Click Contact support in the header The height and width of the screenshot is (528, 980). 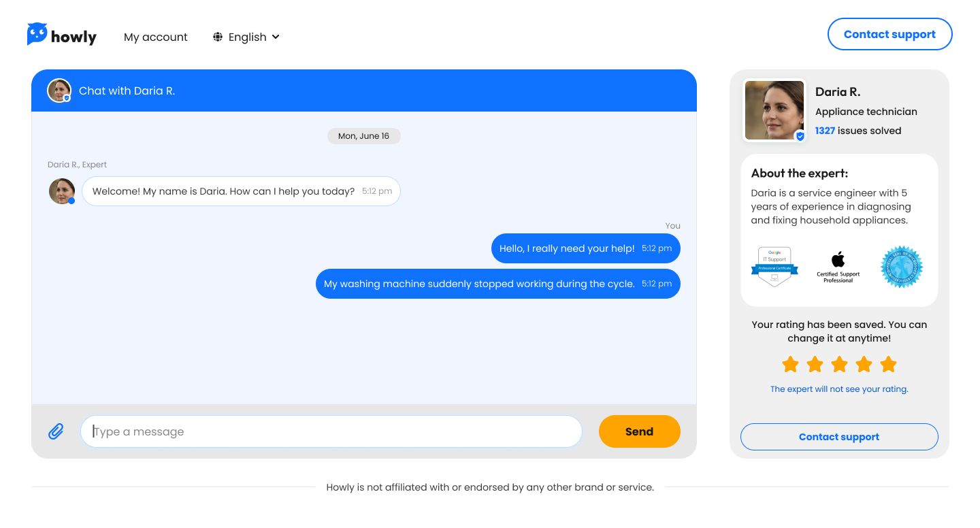click(x=889, y=34)
